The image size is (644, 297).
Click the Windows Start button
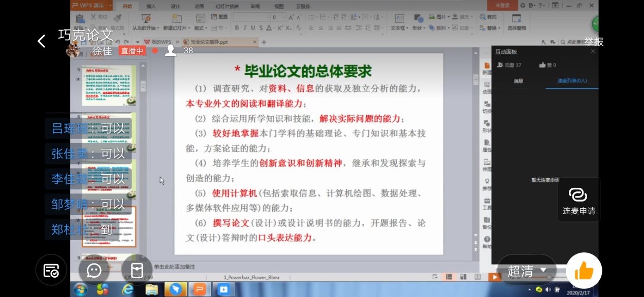click(80, 289)
